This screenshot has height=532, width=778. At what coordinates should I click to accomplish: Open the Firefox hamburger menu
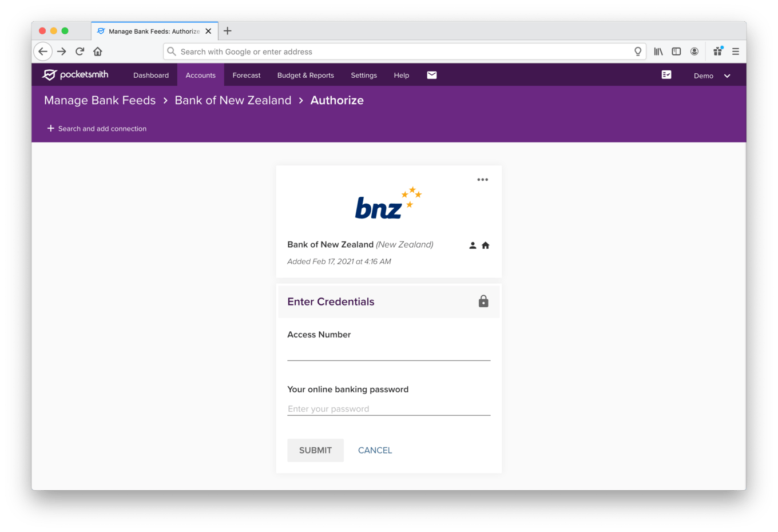pos(736,51)
